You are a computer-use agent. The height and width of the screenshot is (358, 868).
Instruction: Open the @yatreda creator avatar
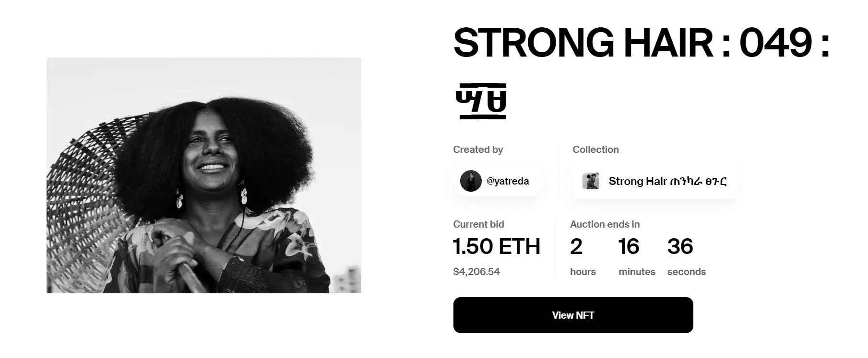coord(471,181)
